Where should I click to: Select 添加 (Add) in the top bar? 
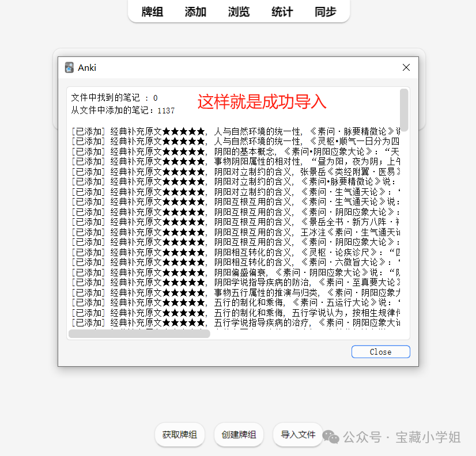click(x=195, y=12)
